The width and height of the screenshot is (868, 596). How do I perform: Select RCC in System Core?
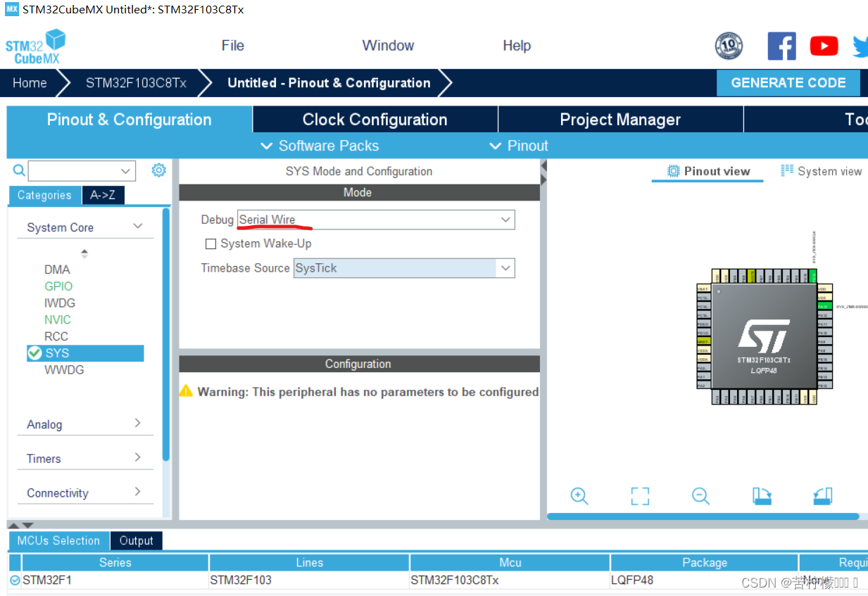tap(56, 336)
